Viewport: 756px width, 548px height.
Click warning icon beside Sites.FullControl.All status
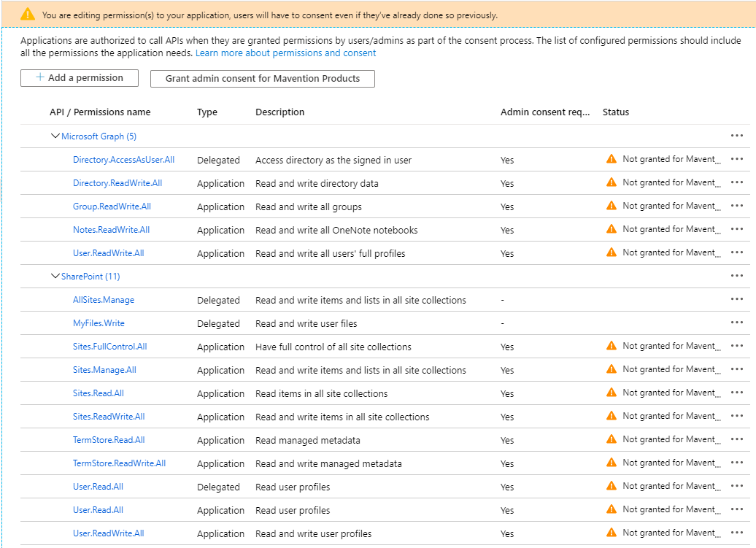tap(612, 346)
